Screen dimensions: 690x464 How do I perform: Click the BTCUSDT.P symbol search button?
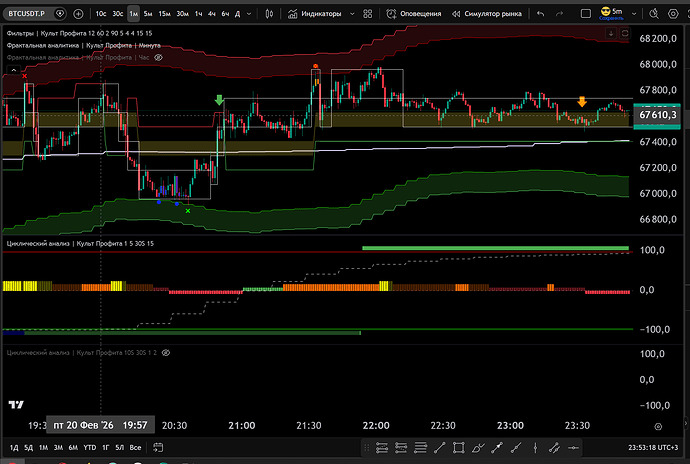28,14
